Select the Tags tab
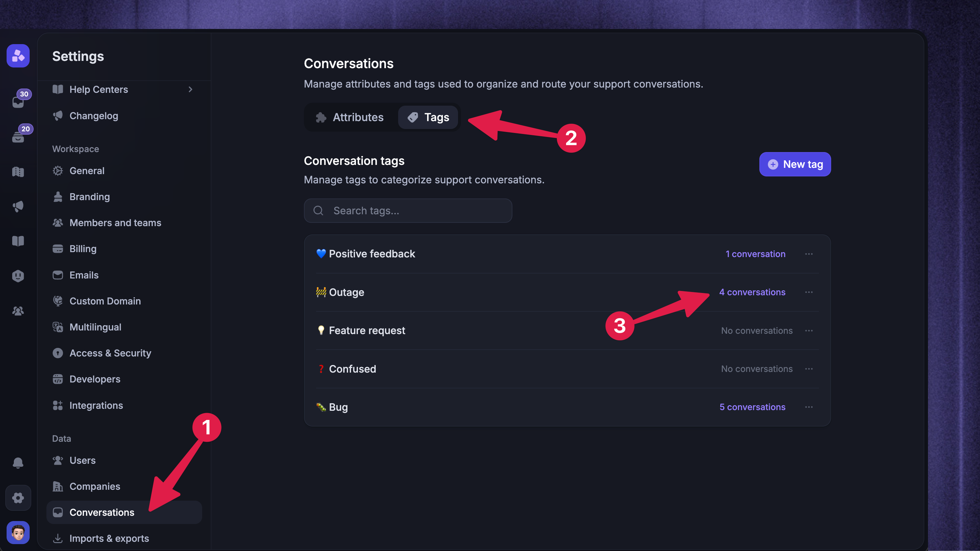This screenshot has width=980, height=551. coord(428,117)
